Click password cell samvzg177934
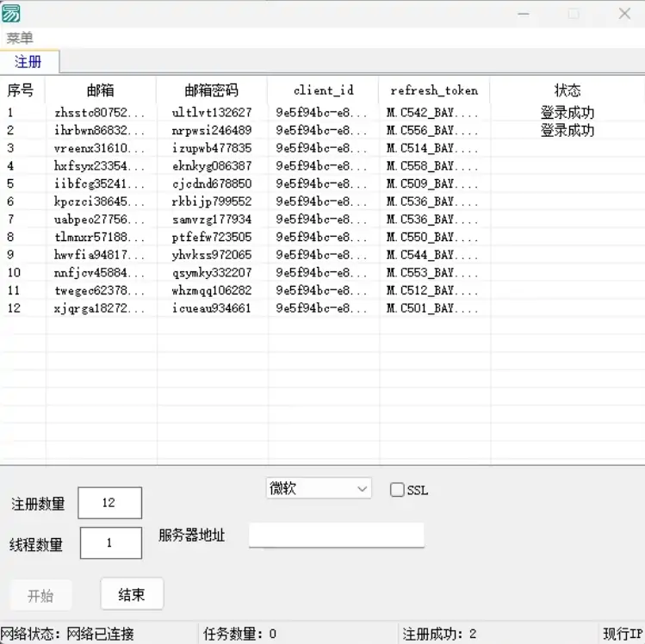Viewport: 645px width, 644px height. point(212,220)
